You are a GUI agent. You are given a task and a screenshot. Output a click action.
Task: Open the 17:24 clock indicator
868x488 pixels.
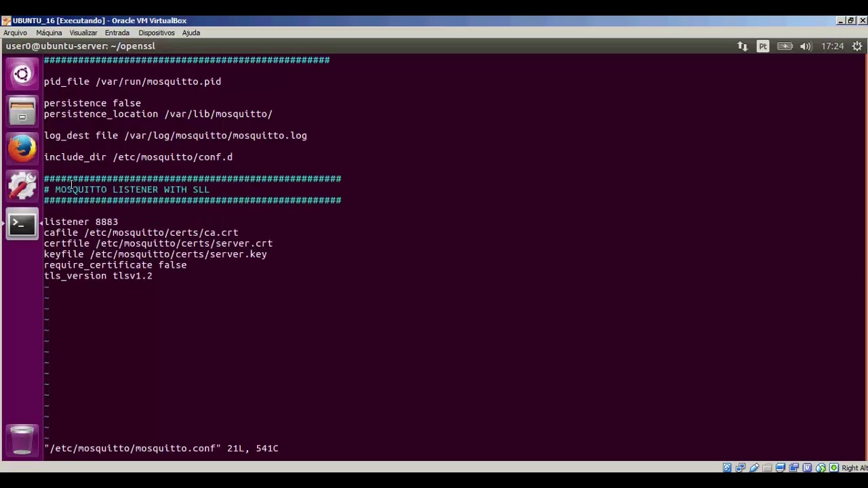tap(832, 46)
